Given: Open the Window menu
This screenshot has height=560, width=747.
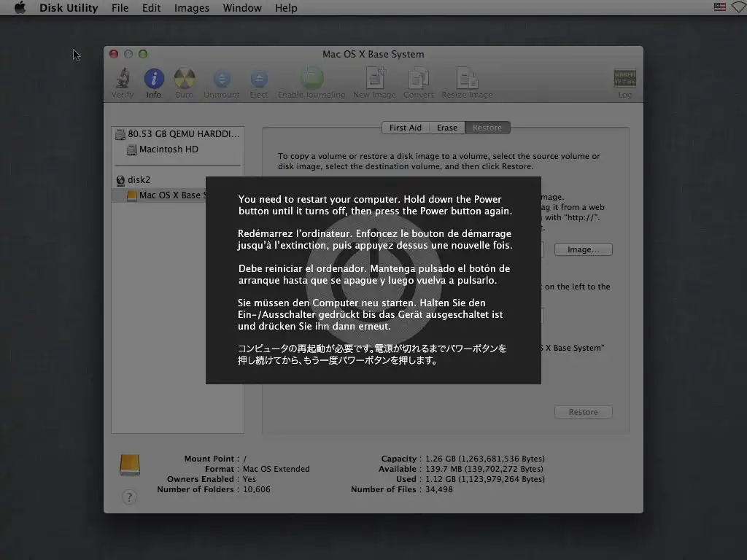Looking at the screenshot, I should (242, 7).
